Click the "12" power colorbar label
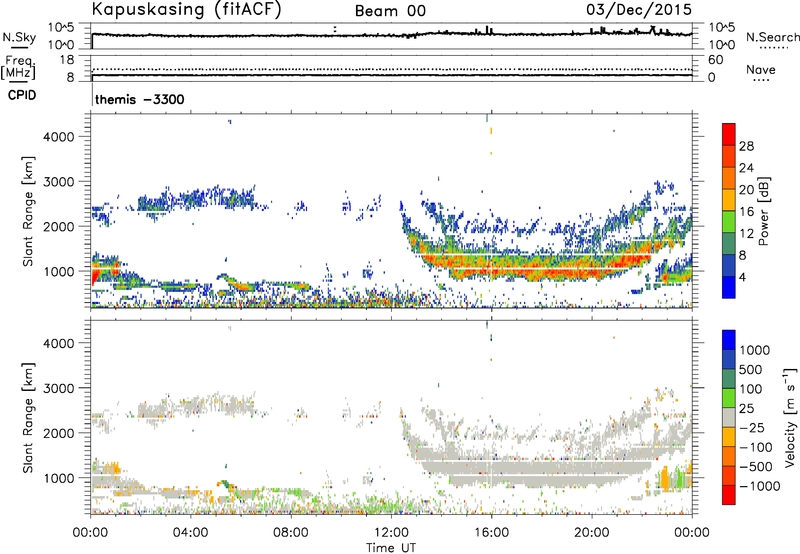This screenshot has width=800, height=554. [x=746, y=234]
